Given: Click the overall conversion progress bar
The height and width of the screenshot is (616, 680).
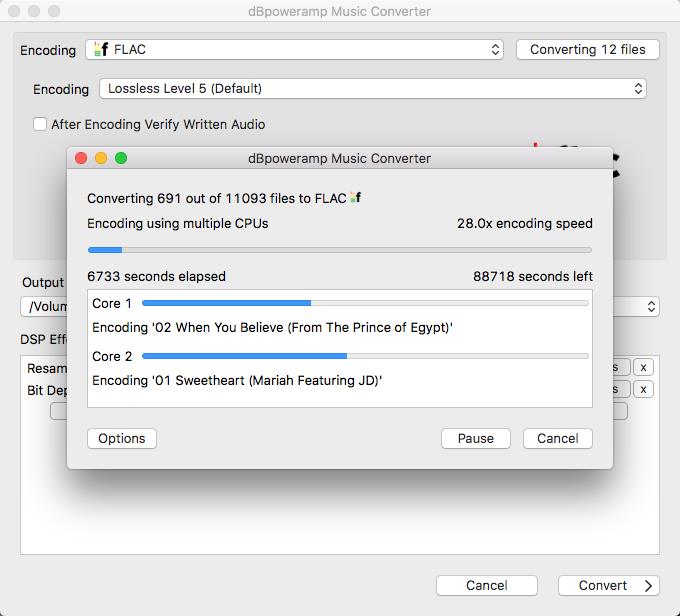Looking at the screenshot, I should 340,250.
